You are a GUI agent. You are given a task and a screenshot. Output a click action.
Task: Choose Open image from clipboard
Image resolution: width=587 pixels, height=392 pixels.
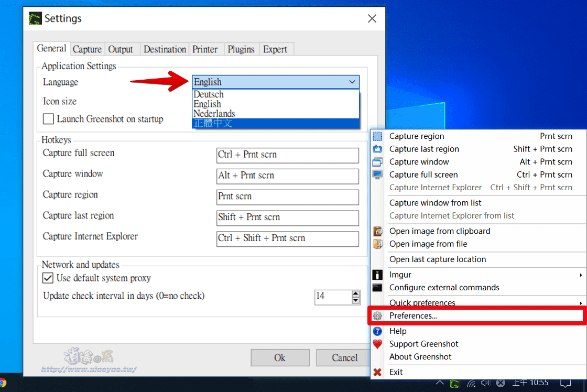(x=479, y=231)
